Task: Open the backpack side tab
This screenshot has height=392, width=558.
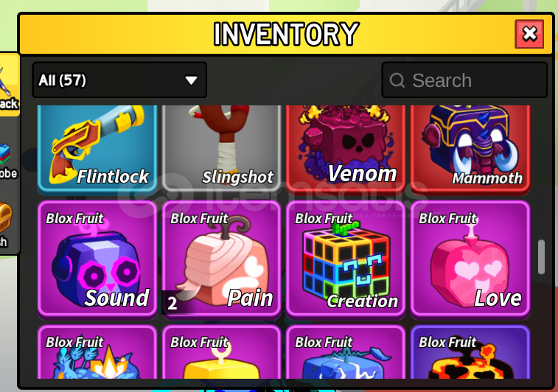Action: [x=9, y=85]
